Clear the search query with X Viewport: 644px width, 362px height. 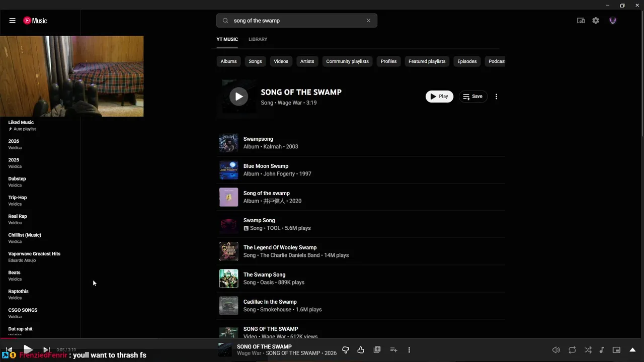pos(368,21)
